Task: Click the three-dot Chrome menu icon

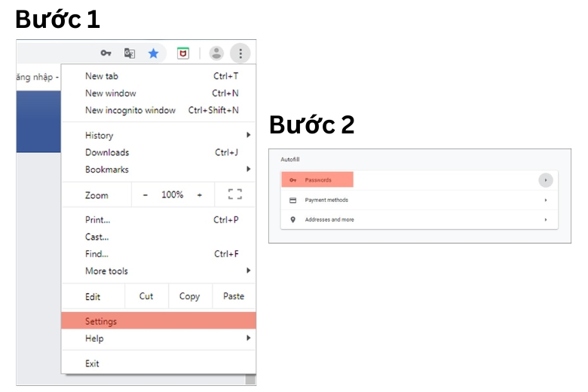Action: tap(240, 54)
